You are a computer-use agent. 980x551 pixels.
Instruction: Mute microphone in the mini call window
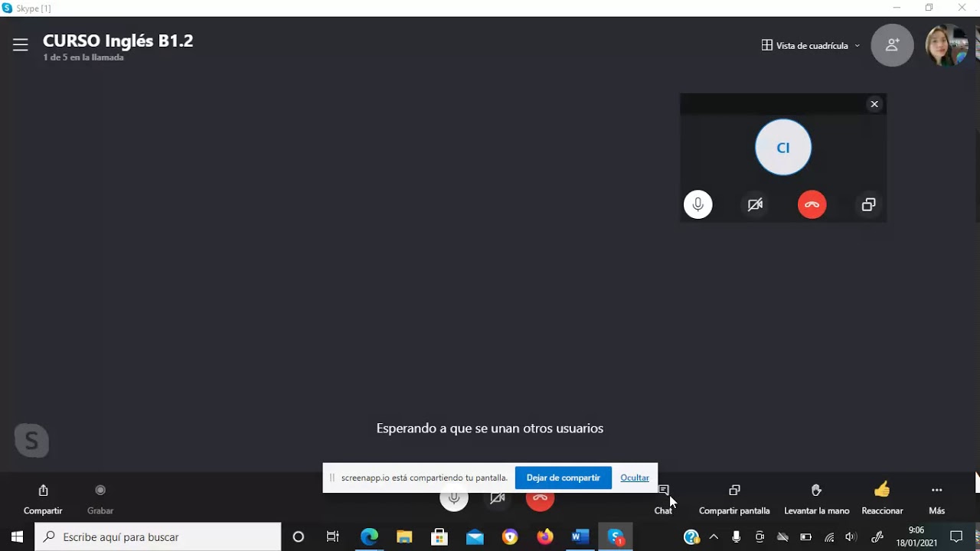pos(697,204)
